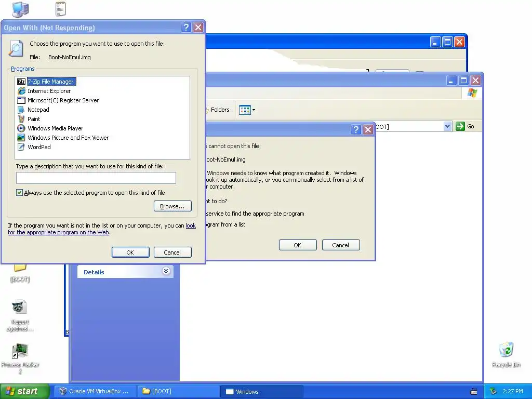Select the text document desktop icon
This screenshot has height=399, width=532.
60,9
